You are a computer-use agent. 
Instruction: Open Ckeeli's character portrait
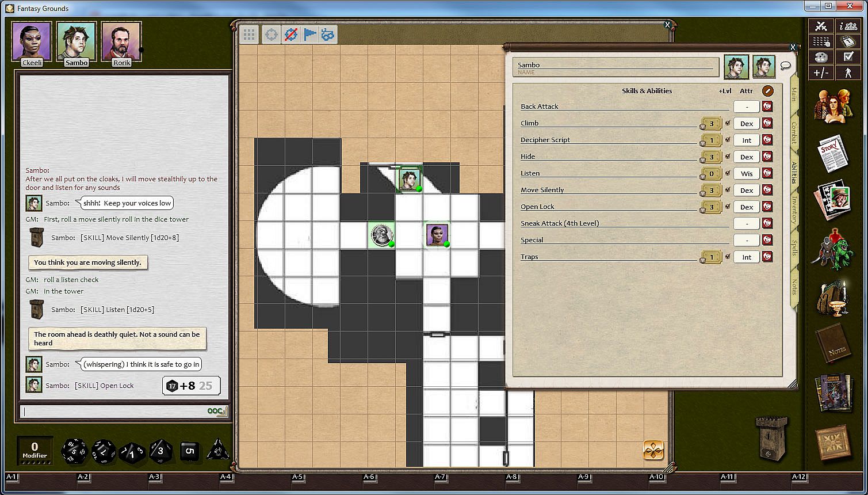32,41
